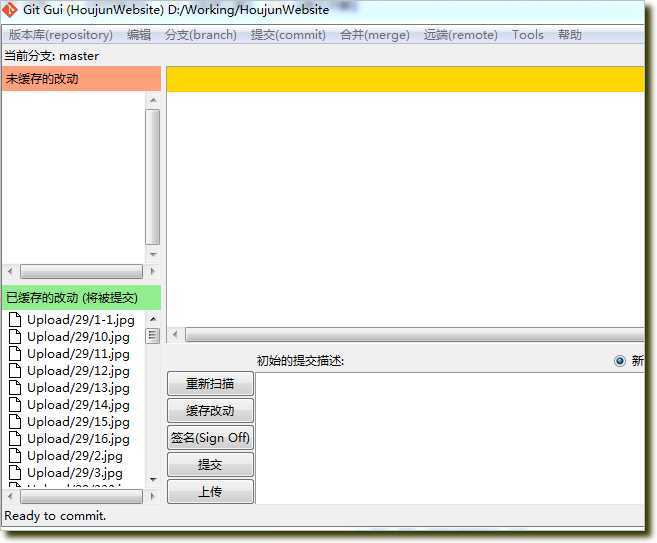Select Upload/29/12.jpg in staged list
The image size is (657, 543).
pyautogui.click(x=78, y=371)
